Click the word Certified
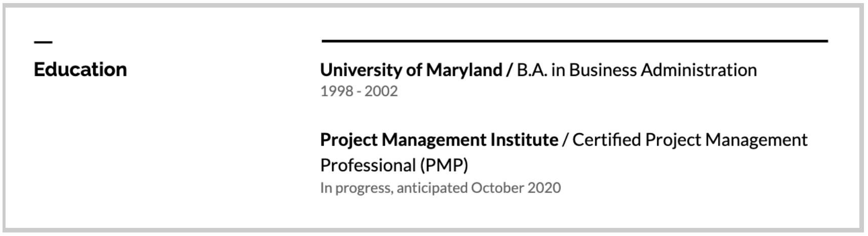The width and height of the screenshot is (868, 236). click(x=606, y=140)
